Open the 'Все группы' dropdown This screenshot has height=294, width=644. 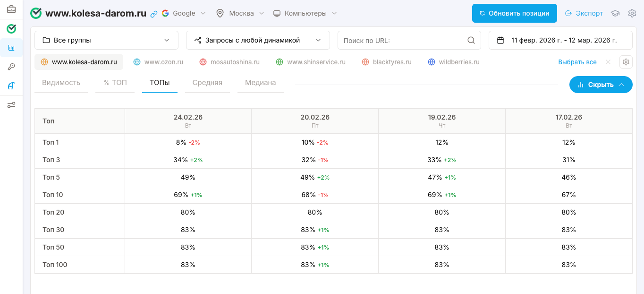(x=106, y=40)
